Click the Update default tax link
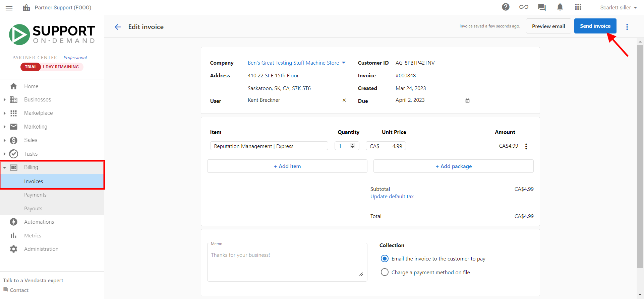Screen dimensions: 644x299 392,197
